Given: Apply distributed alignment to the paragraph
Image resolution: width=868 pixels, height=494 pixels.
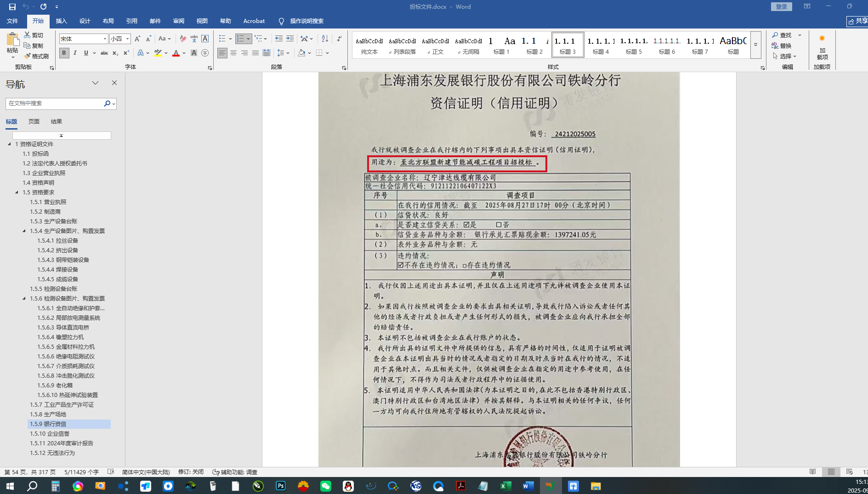Looking at the screenshot, I should click(x=267, y=53).
